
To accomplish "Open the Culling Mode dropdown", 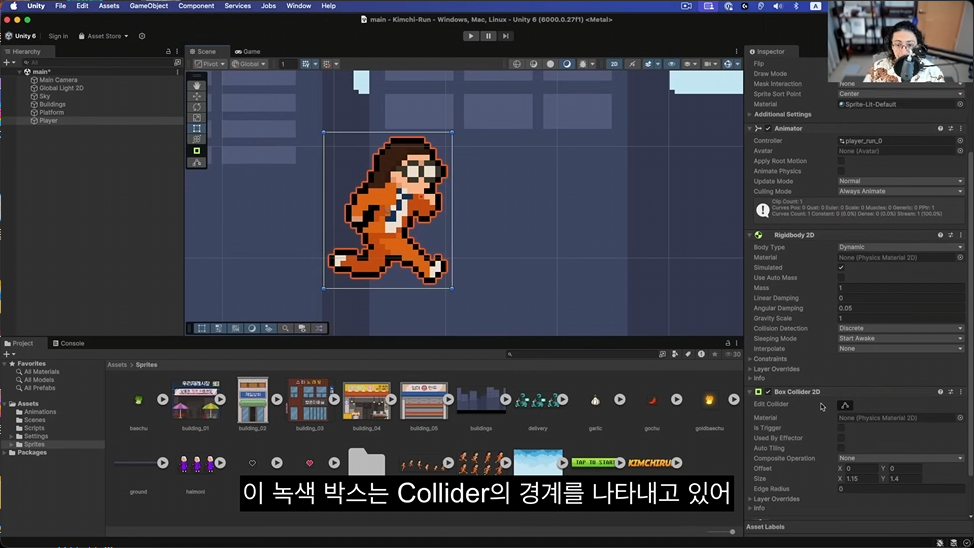I will [x=901, y=191].
